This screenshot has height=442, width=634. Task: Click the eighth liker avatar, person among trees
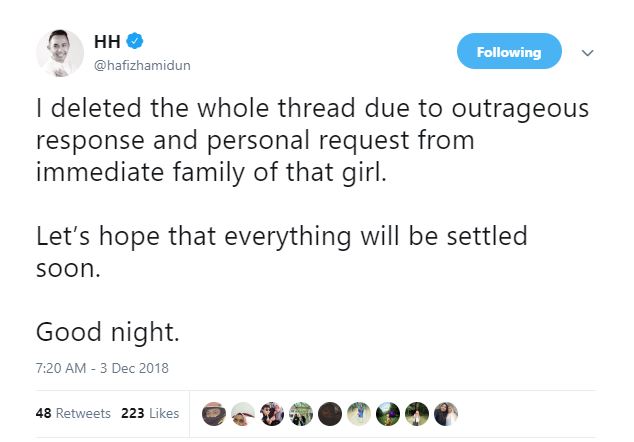pyautogui.click(x=417, y=414)
